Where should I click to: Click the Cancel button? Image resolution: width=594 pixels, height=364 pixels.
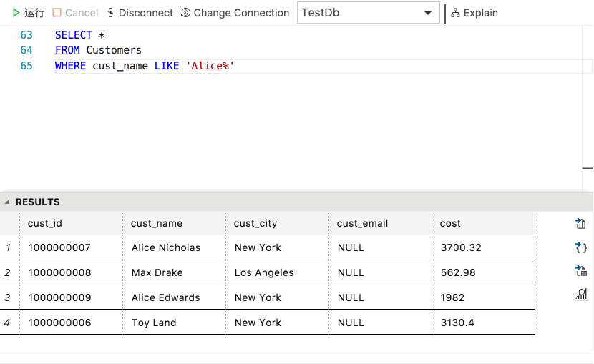pos(75,13)
